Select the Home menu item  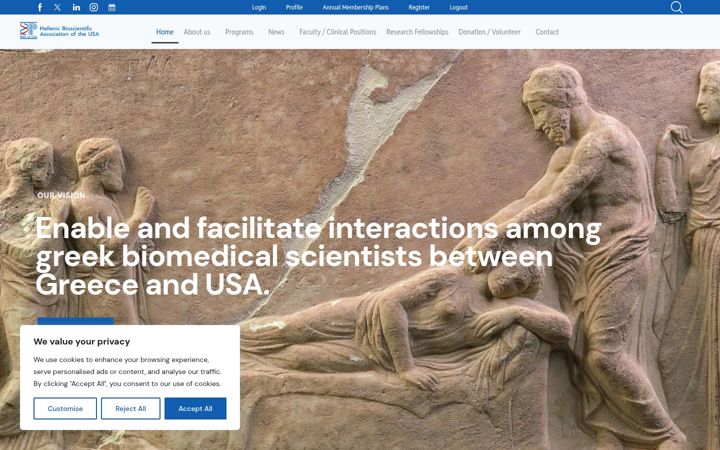pos(165,32)
